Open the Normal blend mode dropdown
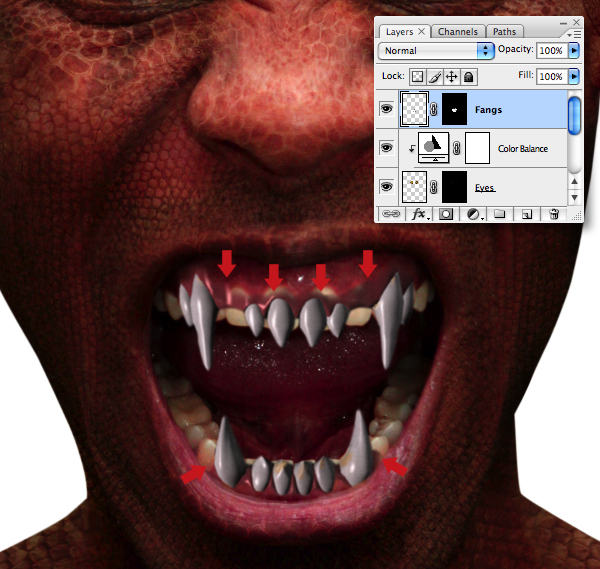 436,51
